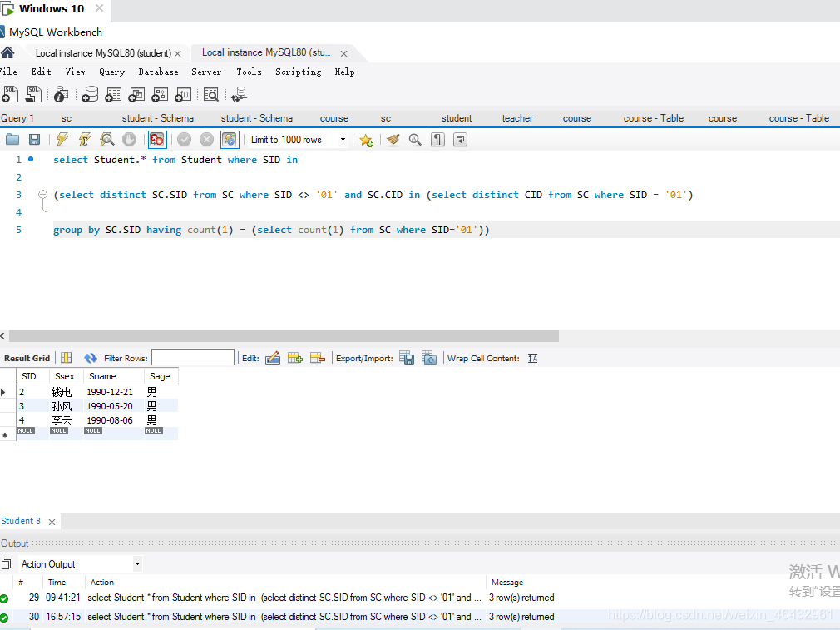Screen dimensions: 840x630
Task: Create new function toolbar icon
Action: [183, 94]
